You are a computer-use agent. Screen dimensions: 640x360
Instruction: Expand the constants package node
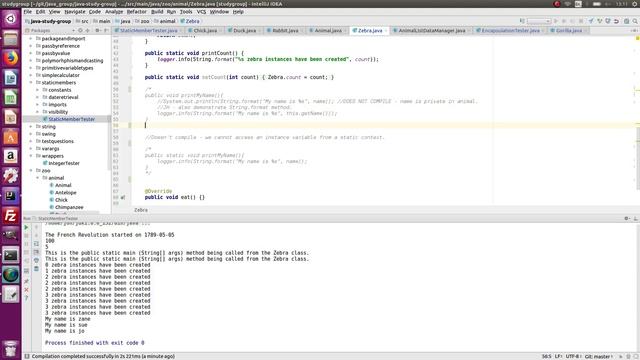pyautogui.click(x=38, y=90)
